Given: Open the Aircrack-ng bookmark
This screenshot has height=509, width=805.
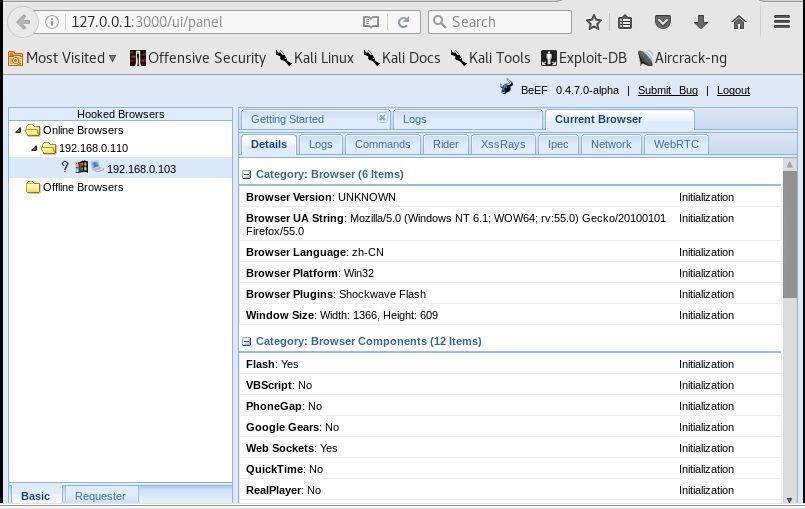Looking at the screenshot, I should click(x=682, y=58).
